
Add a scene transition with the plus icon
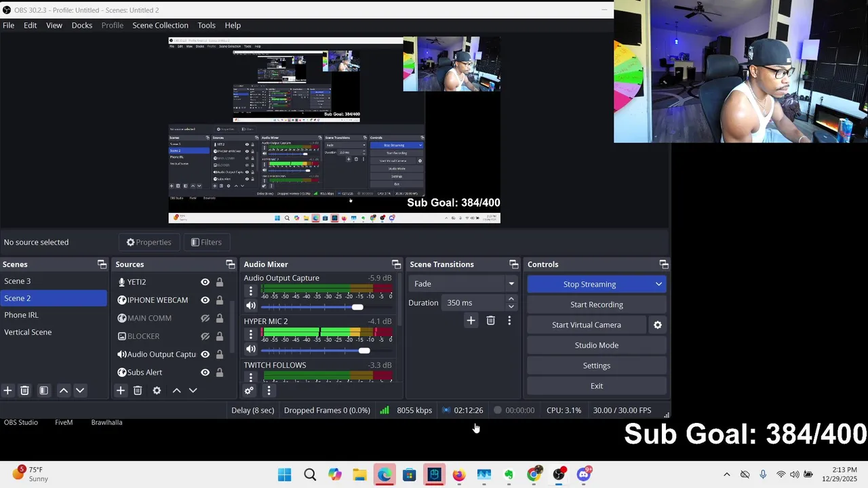pos(471,321)
